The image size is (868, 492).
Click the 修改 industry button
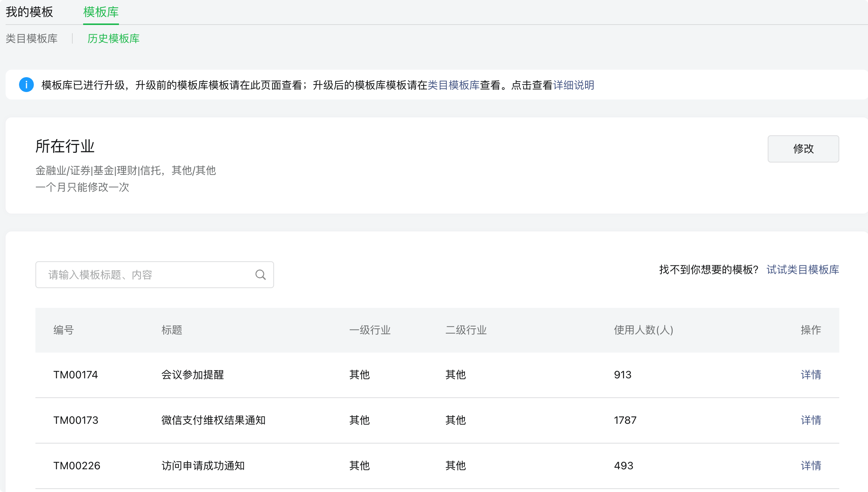803,149
